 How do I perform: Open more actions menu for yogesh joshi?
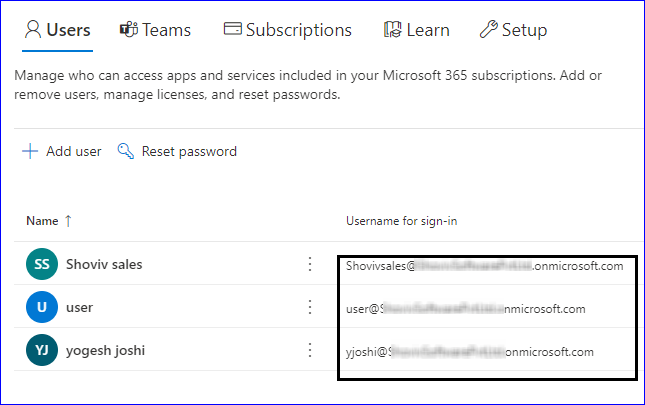click(310, 350)
